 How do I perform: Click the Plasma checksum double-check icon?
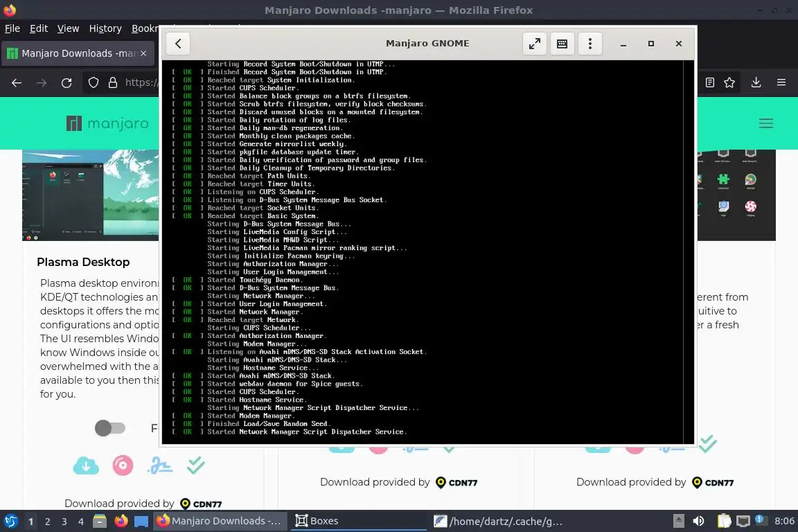pos(196,465)
